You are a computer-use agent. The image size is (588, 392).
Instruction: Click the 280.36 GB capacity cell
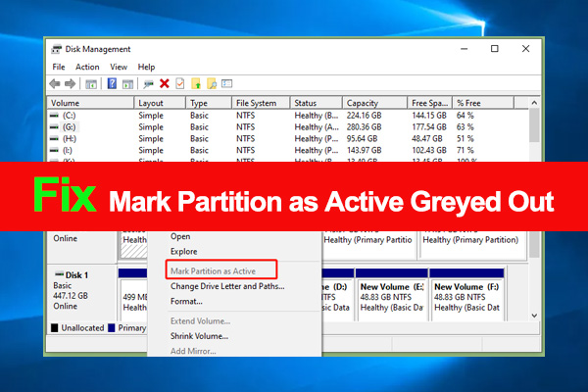point(364,126)
